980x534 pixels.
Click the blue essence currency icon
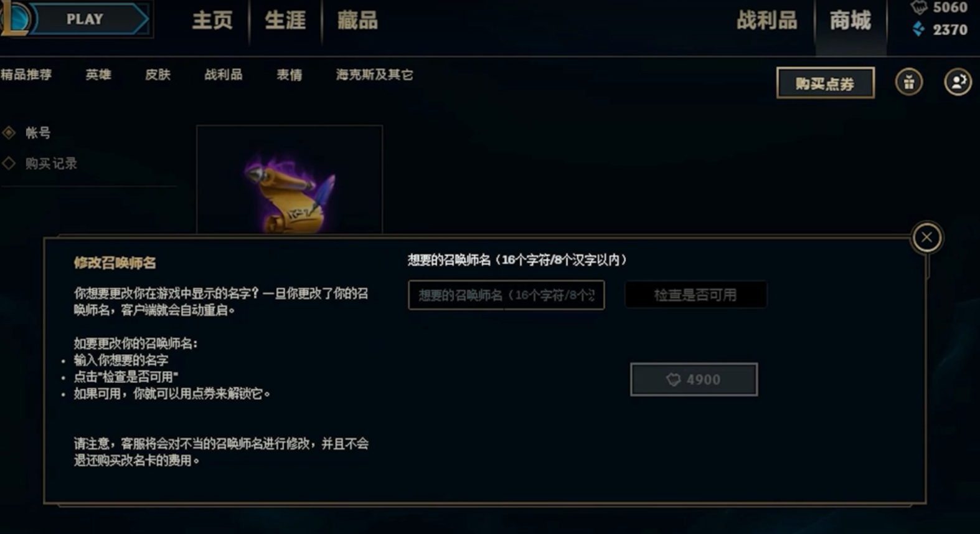pos(918,29)
